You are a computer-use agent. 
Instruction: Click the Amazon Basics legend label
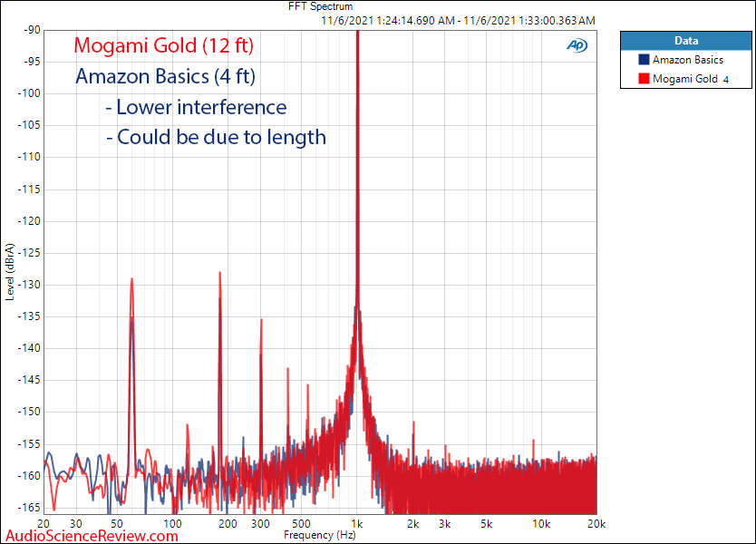(x=688, y=60)
